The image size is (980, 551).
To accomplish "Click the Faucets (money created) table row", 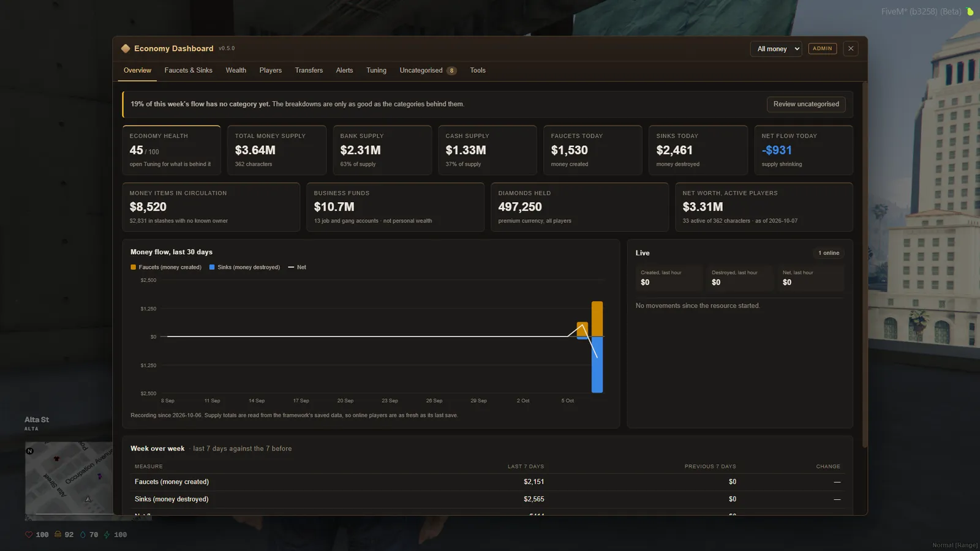I will [488, 482].
